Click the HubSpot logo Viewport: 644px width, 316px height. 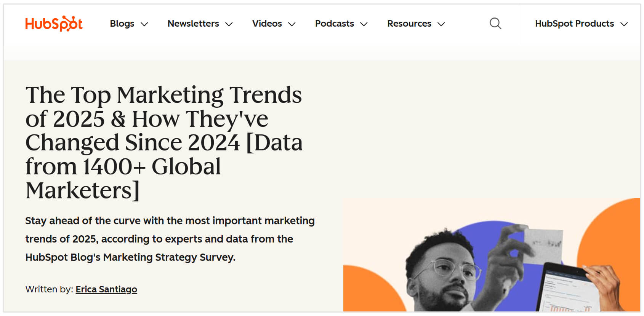(54, 24)
